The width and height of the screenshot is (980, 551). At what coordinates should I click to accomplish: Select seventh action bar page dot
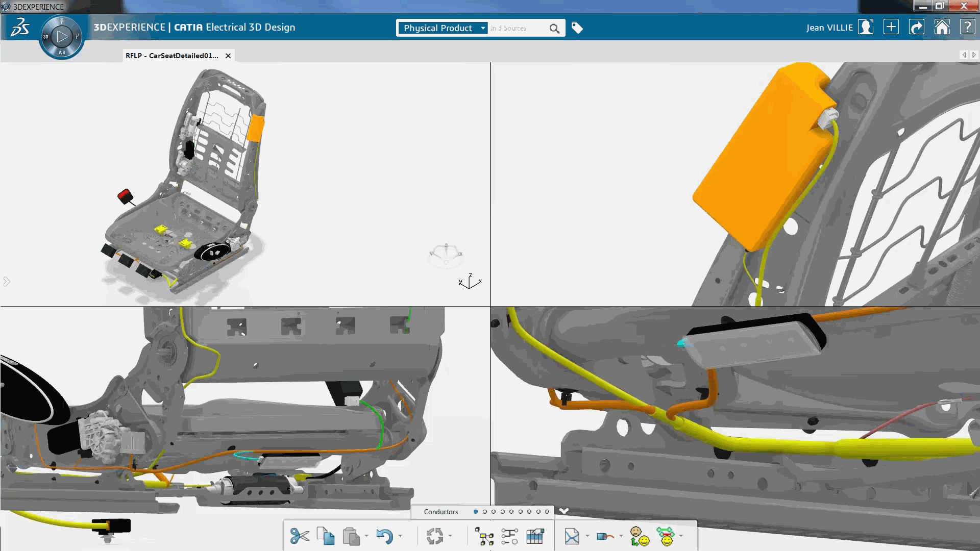(529, 512)
